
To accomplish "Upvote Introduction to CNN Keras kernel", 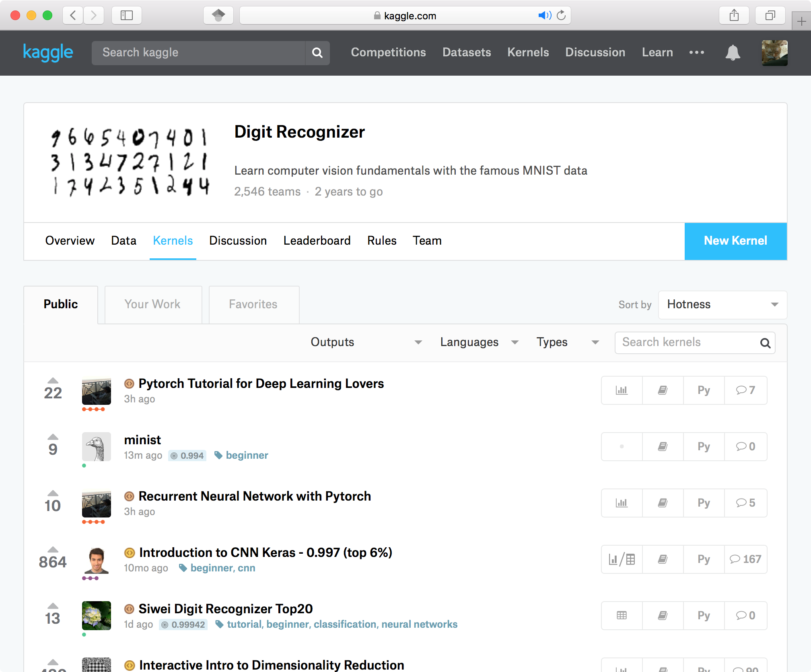I will (53, 550).
